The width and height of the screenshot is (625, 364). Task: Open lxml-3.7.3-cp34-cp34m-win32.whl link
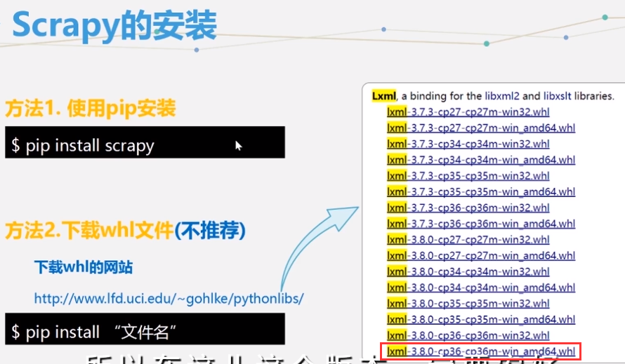pos(468,144)
